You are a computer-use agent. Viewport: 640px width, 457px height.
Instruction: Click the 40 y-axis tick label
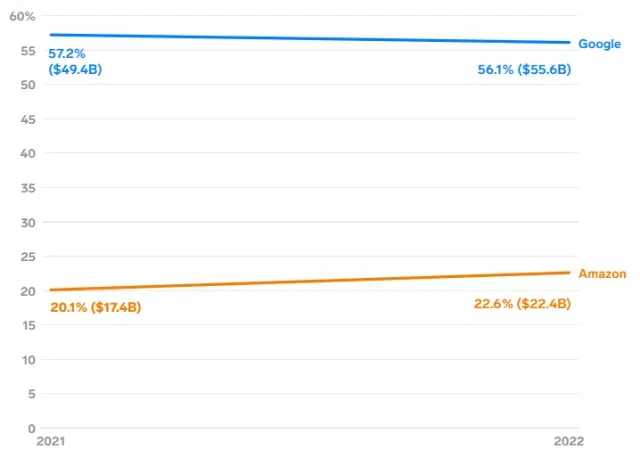click(29, 154)
